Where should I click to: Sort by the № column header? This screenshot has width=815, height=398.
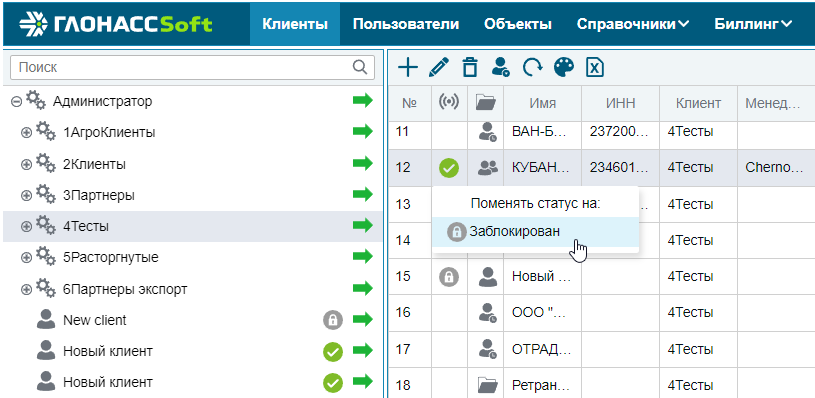pyautogui.click(x=410, y=103)
